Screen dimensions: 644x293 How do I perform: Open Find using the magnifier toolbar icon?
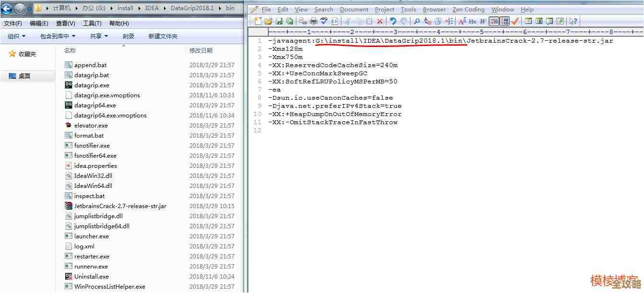pos(417,21)
